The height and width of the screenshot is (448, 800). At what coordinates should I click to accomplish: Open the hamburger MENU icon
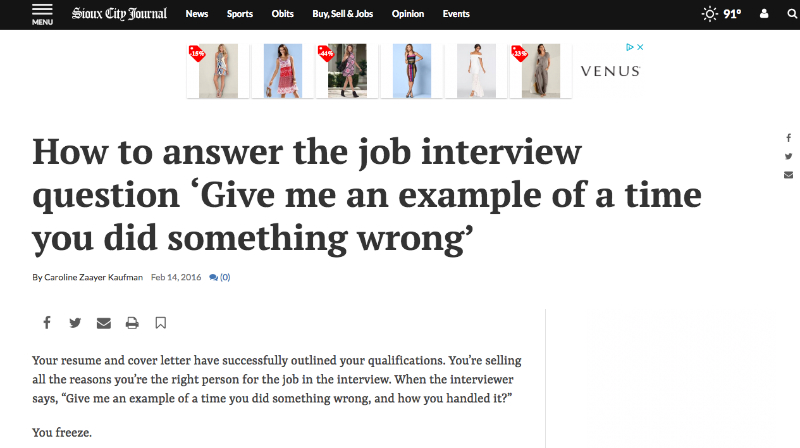click(x=42, y=14)
